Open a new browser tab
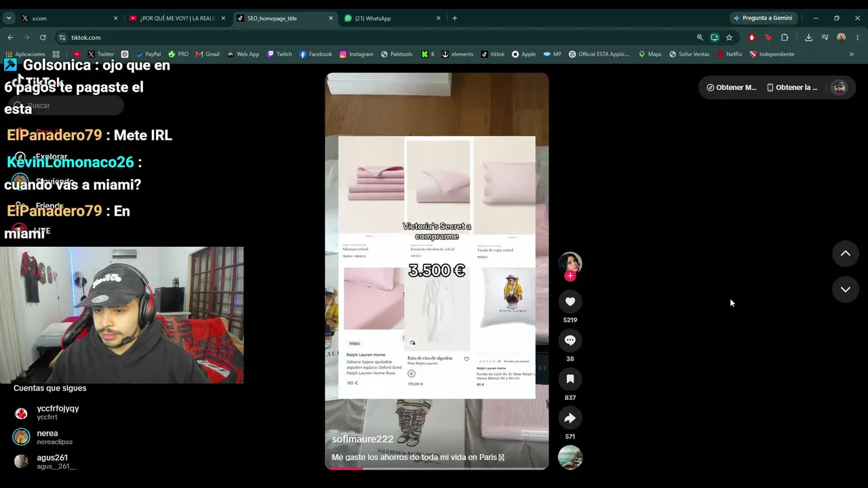The height and width of the screenshot is (488, 868). [454, 18]
